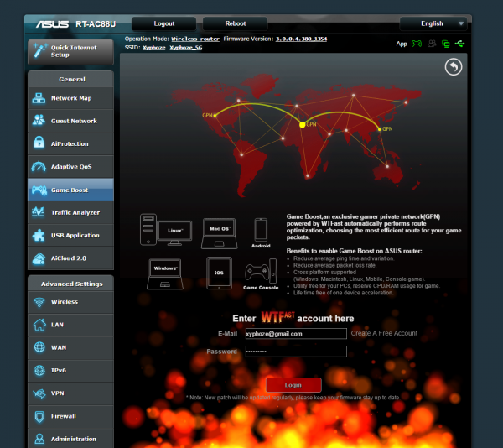Click the Quick Internet Setup wand icon
The image size is (503, 448).
point(40,50)
